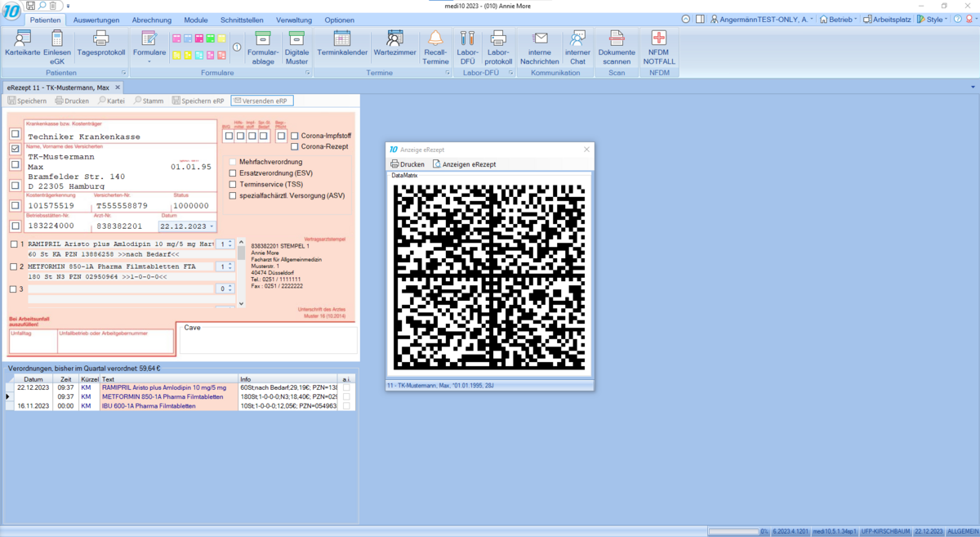980x537 pixels.
Task: Open the Formularablage archive
Action: [x=263, y=47]
